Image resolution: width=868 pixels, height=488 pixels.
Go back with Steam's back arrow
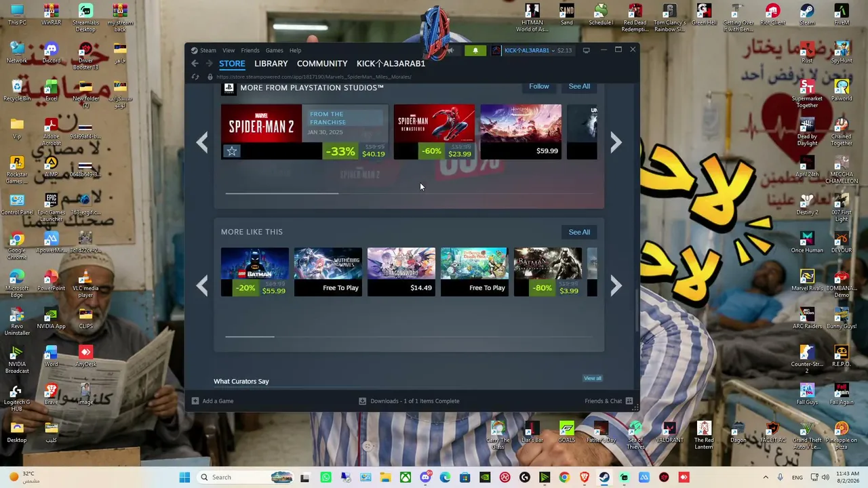point(195,64)
